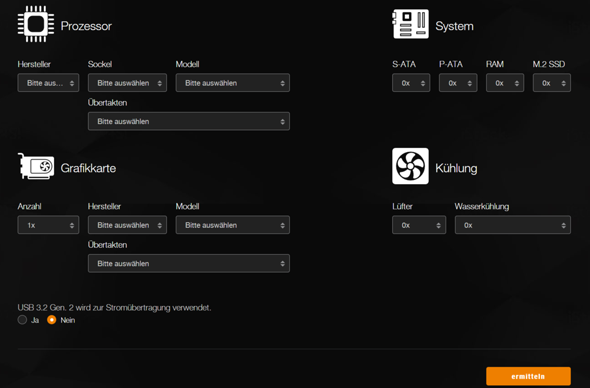590x388 pixels.
Task: Open the Wasserkühlung dropdown
Action: click(x=512, y=225)
